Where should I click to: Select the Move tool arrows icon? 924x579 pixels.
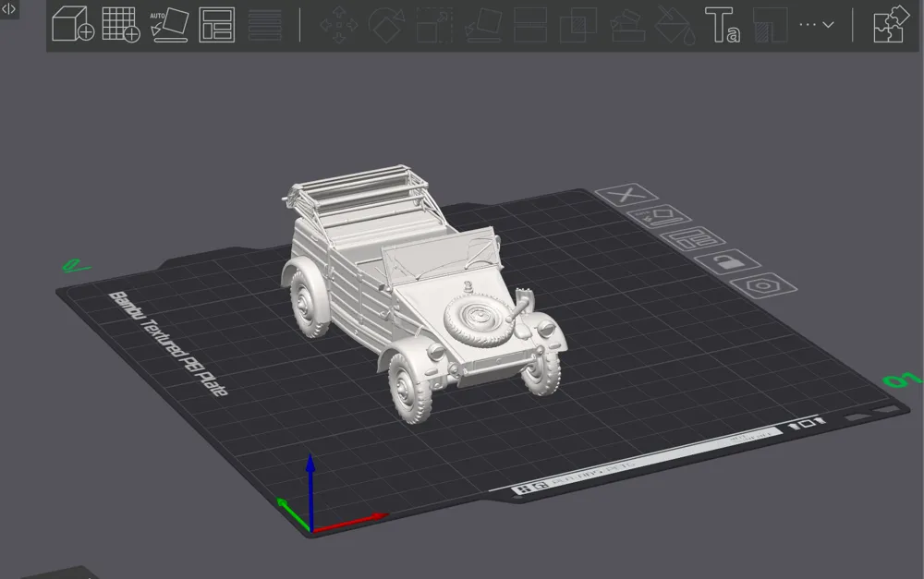[339, 25]
